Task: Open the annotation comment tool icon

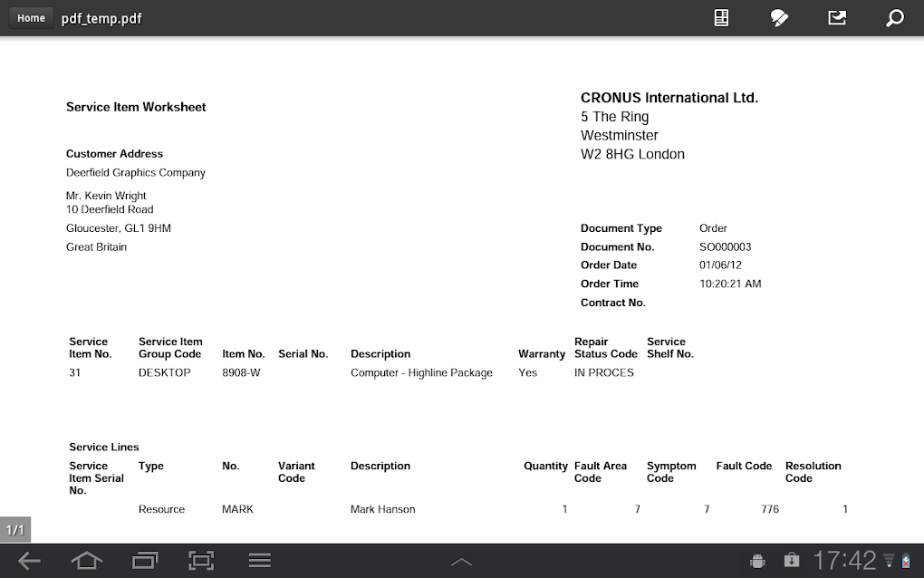Action: 779,18
